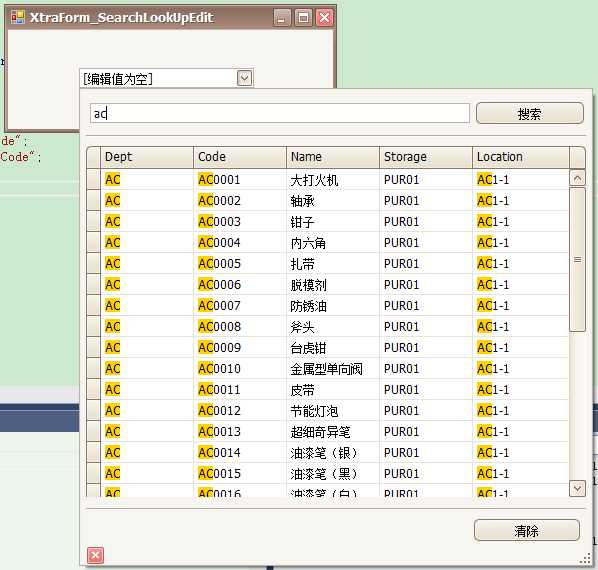Open the lookup edit dropdown arrow
The width and height of the screenshot is (598, 570).
click(x=244, y=79)
